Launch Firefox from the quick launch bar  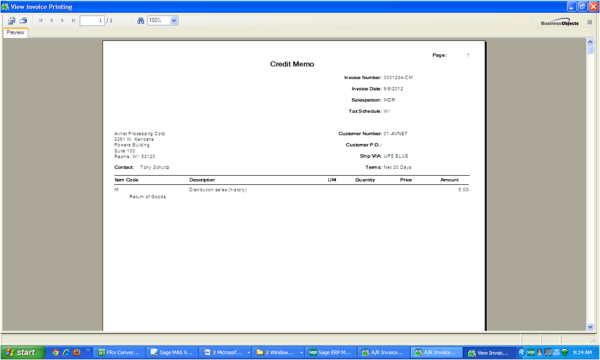[x=77, y=352]
